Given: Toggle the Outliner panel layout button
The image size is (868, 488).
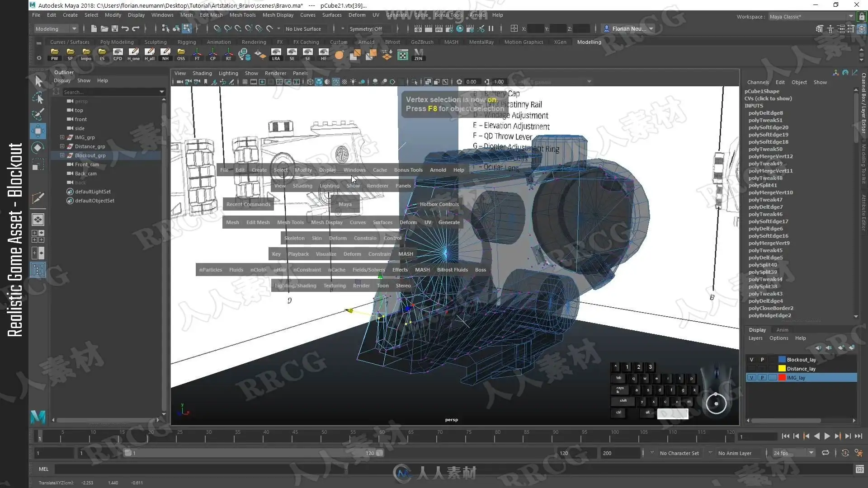Looking at the screenshot, I should [38, 270].
